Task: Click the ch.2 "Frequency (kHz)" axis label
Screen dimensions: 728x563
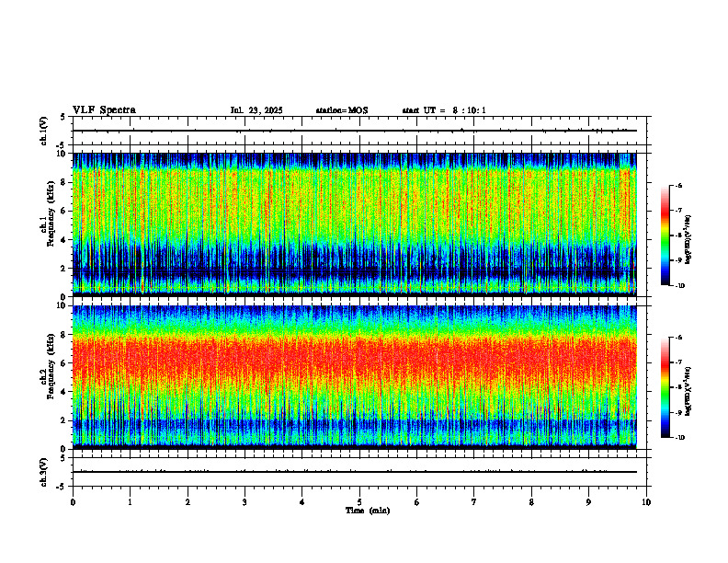Action: (x=51, y=366)
